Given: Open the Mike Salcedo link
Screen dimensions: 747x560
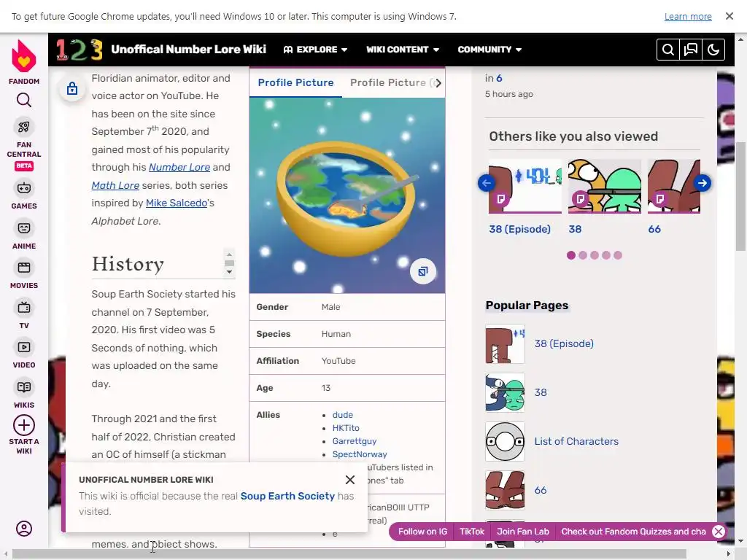Looking at the screenshot, I should (177, 203).
